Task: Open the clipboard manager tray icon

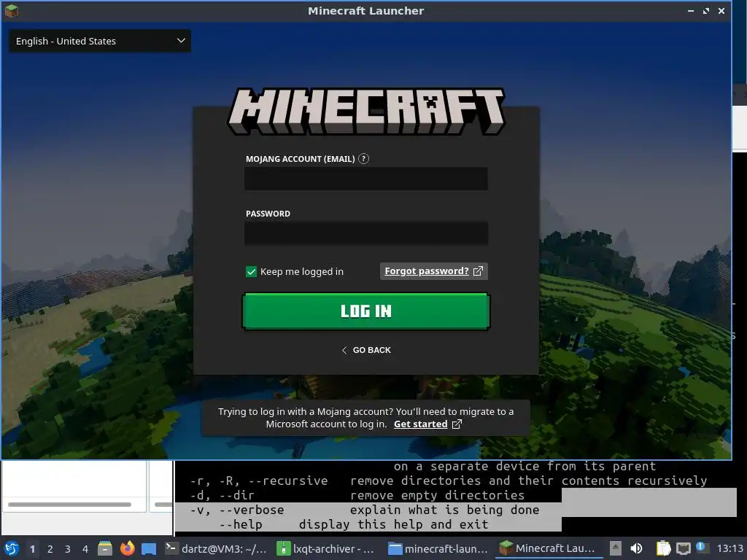Action: click(663, 548)
